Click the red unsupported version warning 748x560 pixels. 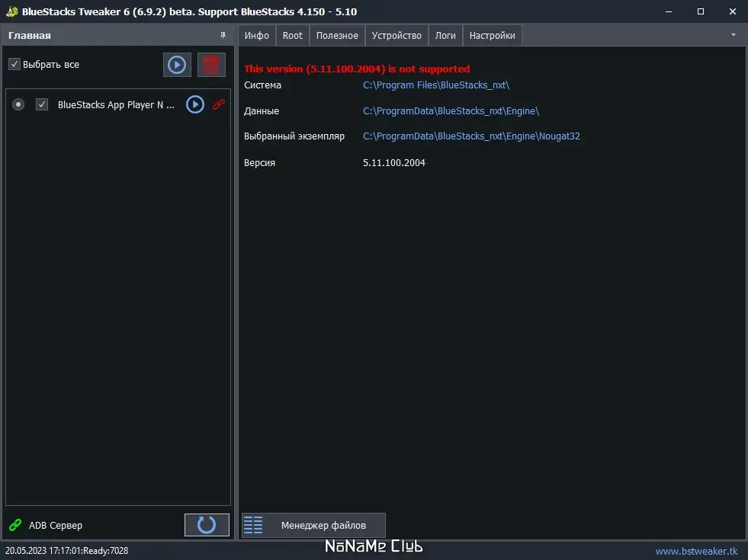point(357,69)
